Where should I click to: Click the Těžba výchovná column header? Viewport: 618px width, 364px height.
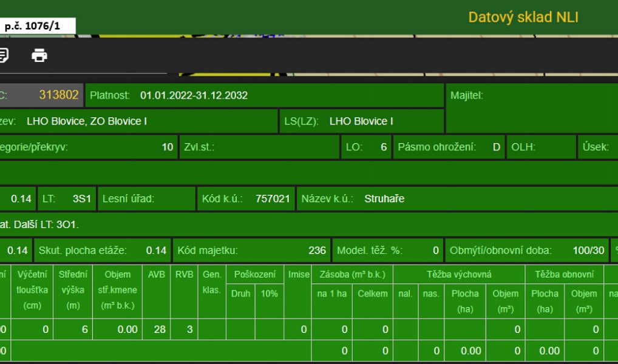[x=459, y=274]
